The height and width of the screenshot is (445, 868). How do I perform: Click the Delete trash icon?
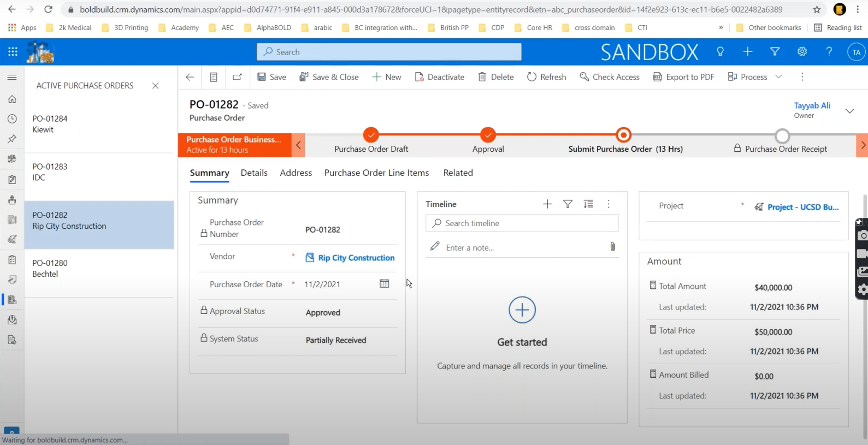point(482,77)
